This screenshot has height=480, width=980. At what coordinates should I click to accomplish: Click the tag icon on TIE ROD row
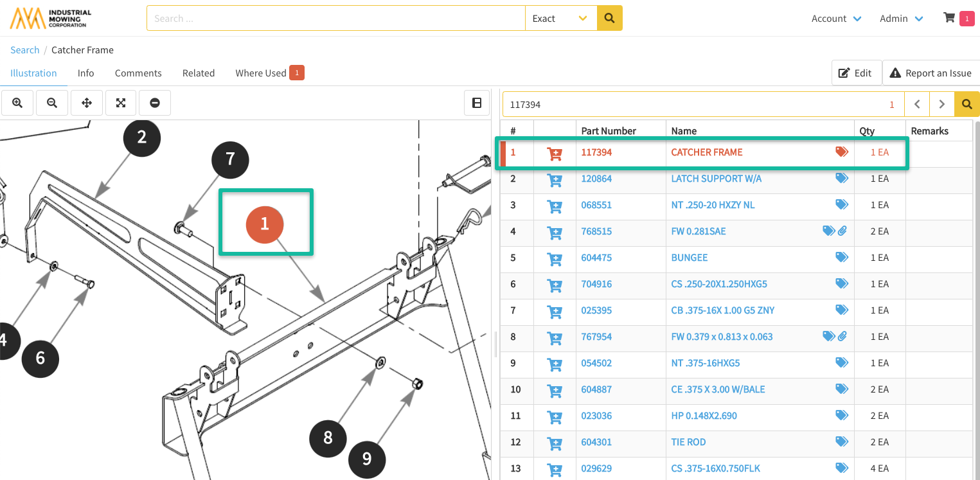(841, 442)
